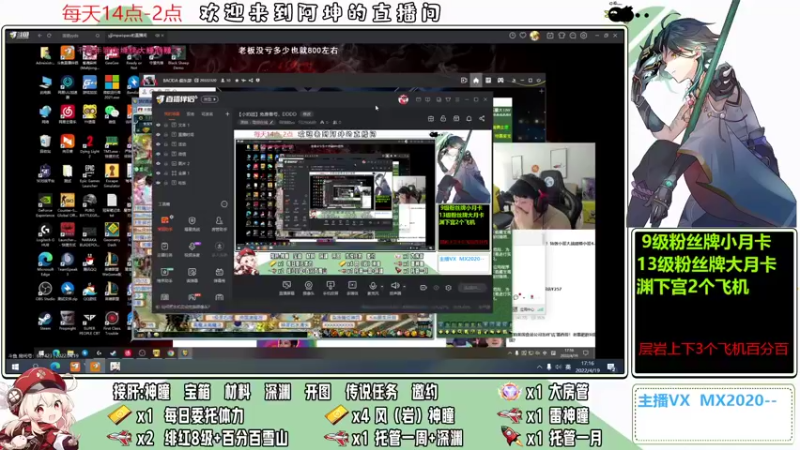Click the heart favorites icon in browser titlebar
The width and height of the screenshot is (800, 450).
click(x=523, y=36)
